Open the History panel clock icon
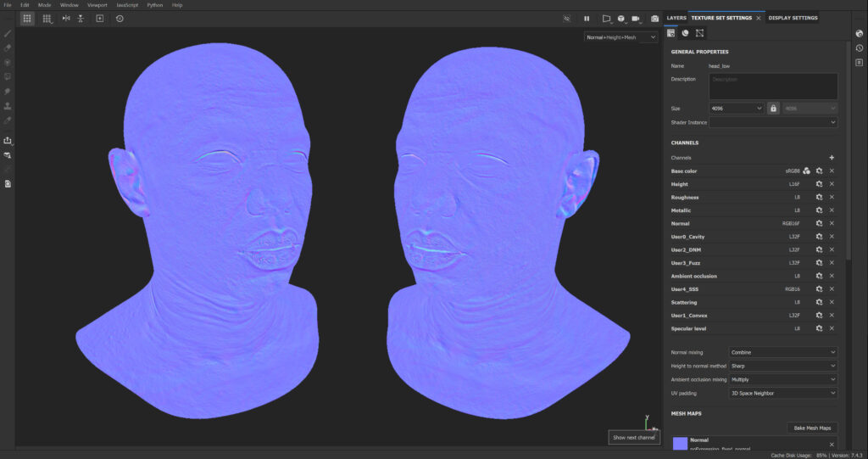 859,48
